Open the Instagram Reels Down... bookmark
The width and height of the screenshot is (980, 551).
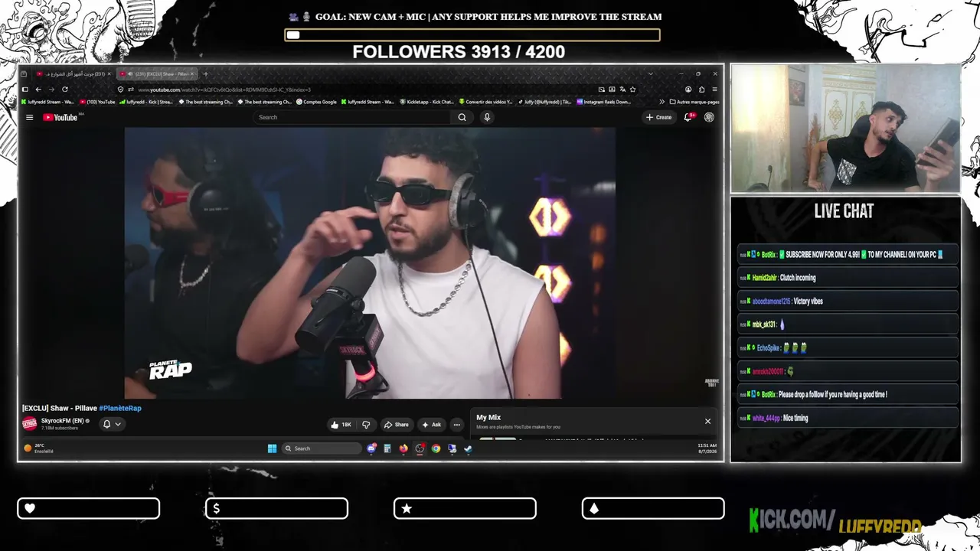point(603,102)
